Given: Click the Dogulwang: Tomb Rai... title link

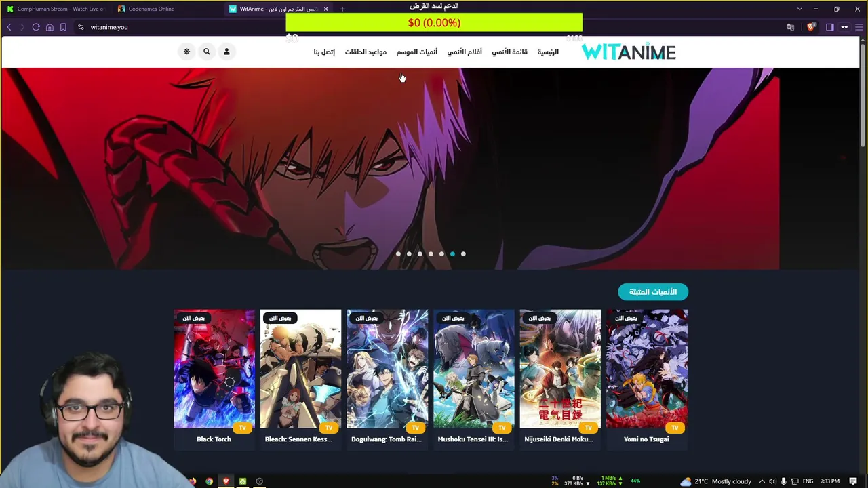Looking at the screenshot, I should point(387,439).
